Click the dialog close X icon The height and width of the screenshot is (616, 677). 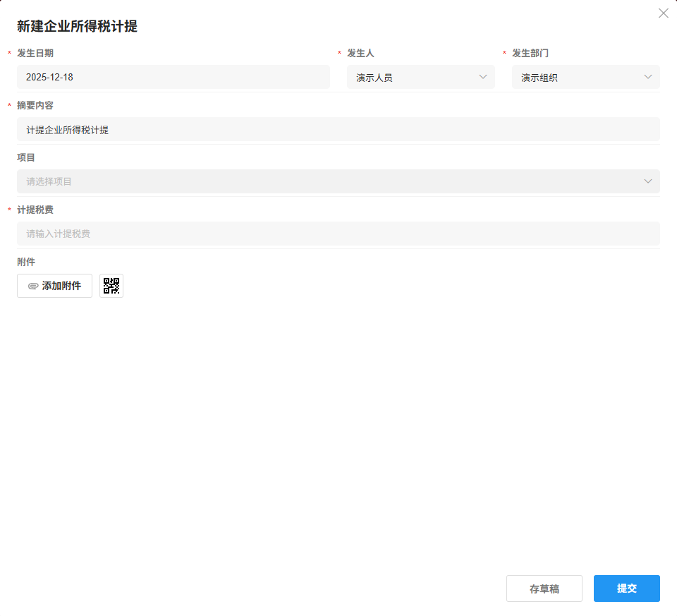(x=663, y=13)
